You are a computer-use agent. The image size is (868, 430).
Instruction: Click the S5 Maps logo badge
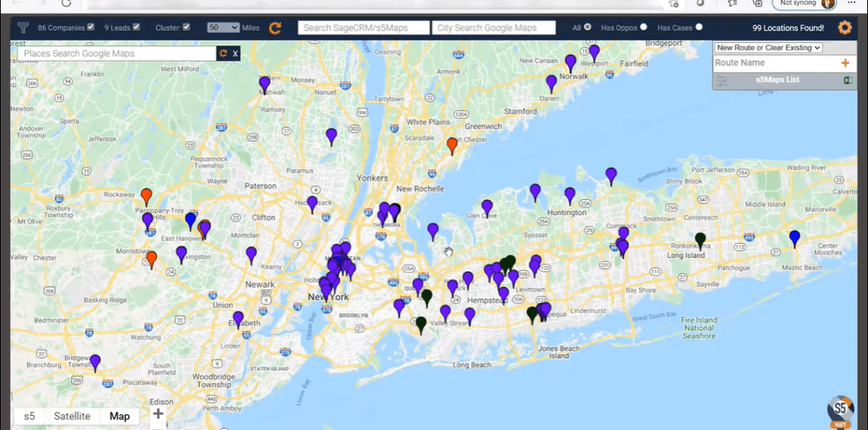(x=840, y=410)
